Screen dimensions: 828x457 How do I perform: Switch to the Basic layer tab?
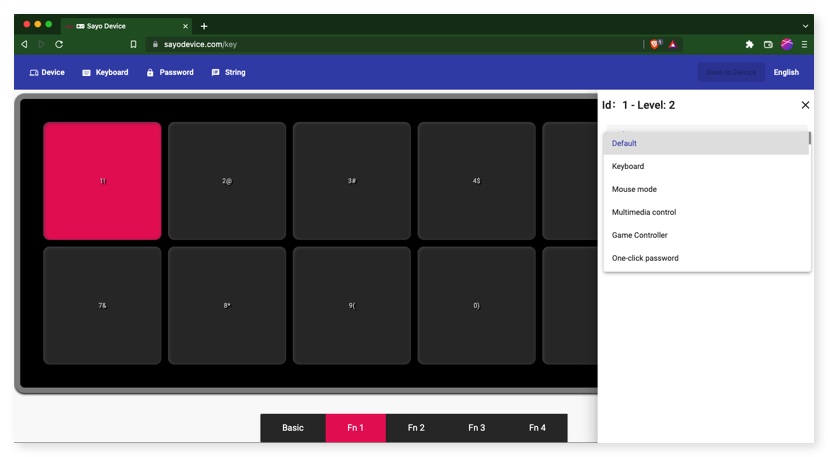293,428
